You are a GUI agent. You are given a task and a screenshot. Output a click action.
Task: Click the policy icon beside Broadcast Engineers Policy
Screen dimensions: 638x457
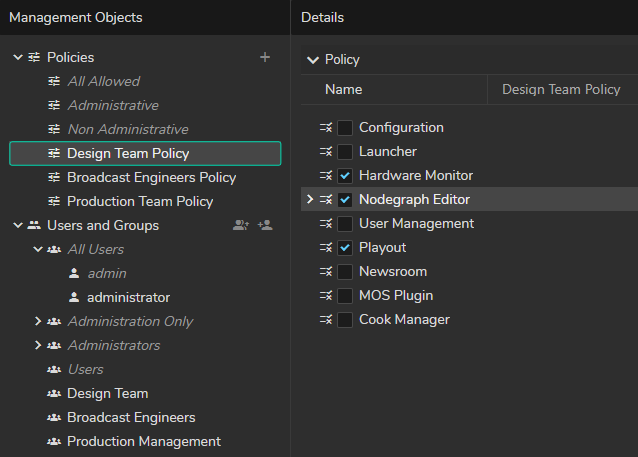54,177
